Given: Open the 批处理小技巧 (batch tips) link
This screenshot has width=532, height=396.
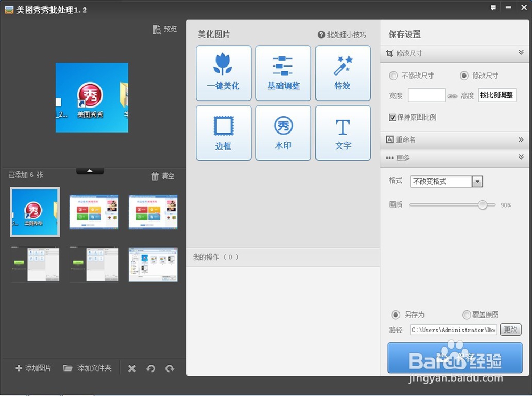Looking at the screenshot, I should point(343,33).
